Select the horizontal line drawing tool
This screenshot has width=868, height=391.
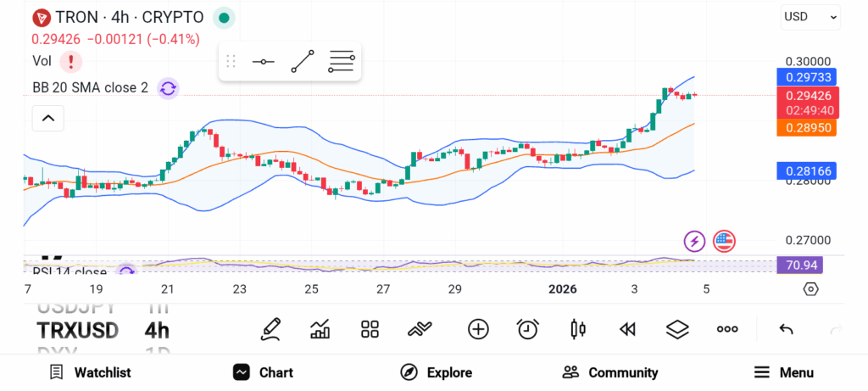point(263,62)
